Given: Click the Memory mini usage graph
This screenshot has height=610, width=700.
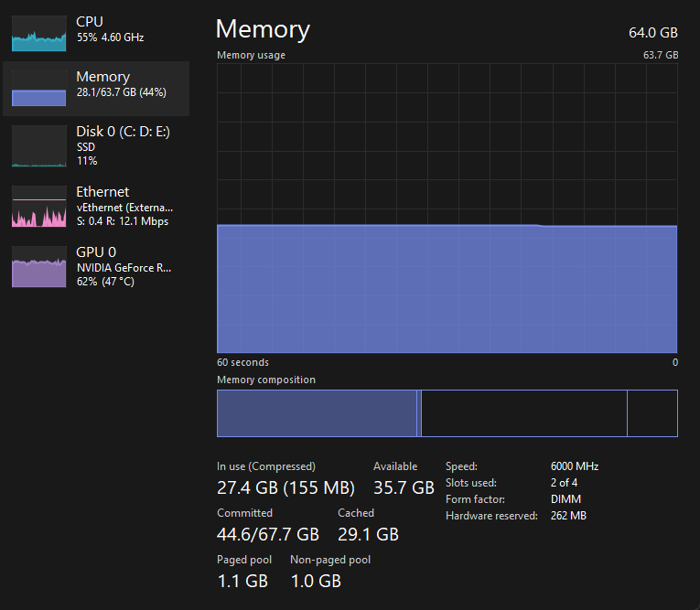Looking at the screenshot, I should pyautogui.click(x=38, y=89).
